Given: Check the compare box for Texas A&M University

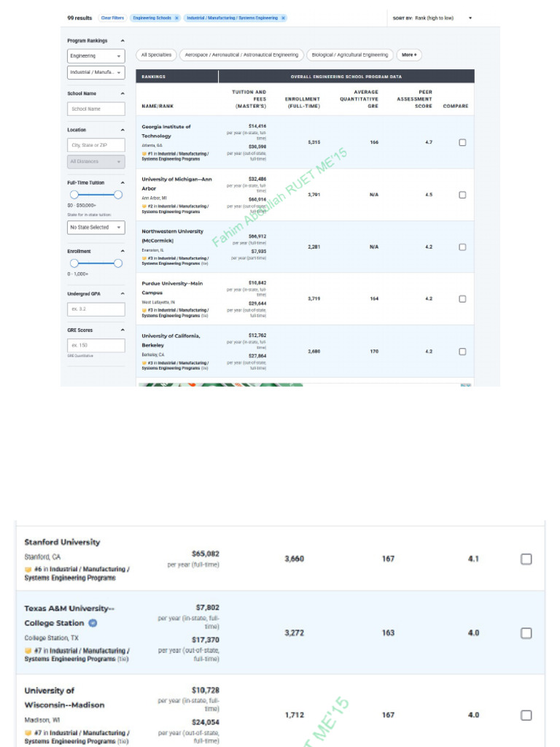Looking at the screenshot, I should (x=526, y=633).
